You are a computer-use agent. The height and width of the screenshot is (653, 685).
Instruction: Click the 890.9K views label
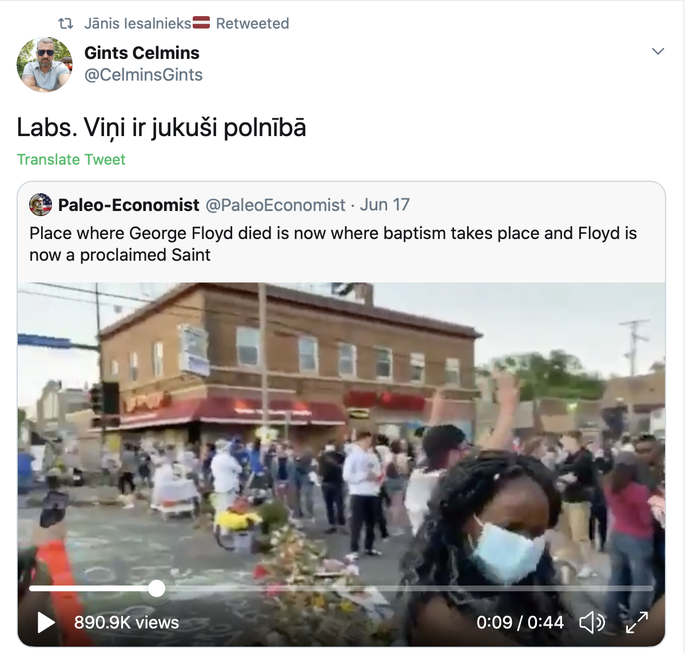pyautogui.click(x=127, y=622)
